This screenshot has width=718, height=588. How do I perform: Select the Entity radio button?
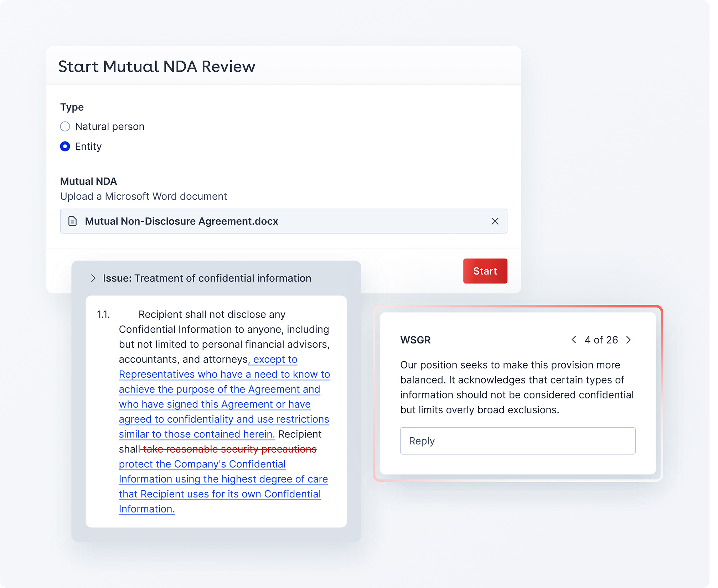(x=65, y=146)
